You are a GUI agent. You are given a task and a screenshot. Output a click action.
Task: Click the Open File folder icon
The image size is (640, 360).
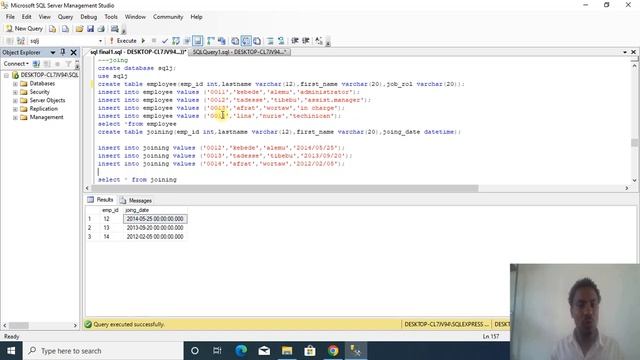[79, 29]
